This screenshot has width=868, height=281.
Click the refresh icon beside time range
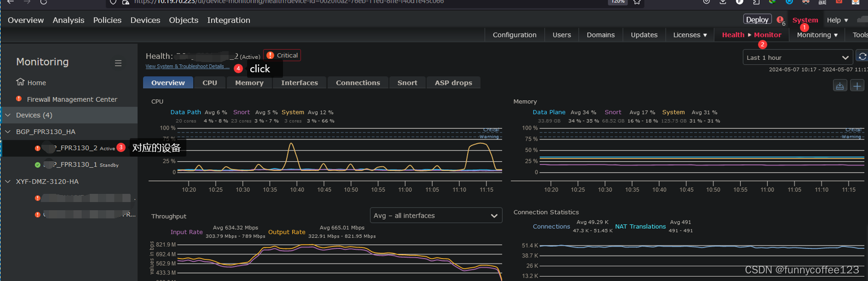862,57
